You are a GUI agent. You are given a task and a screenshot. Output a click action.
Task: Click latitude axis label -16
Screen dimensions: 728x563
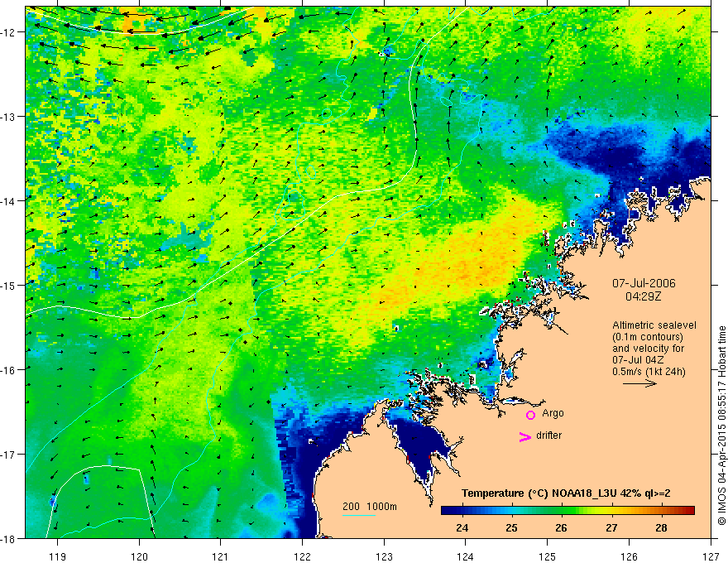9,370
